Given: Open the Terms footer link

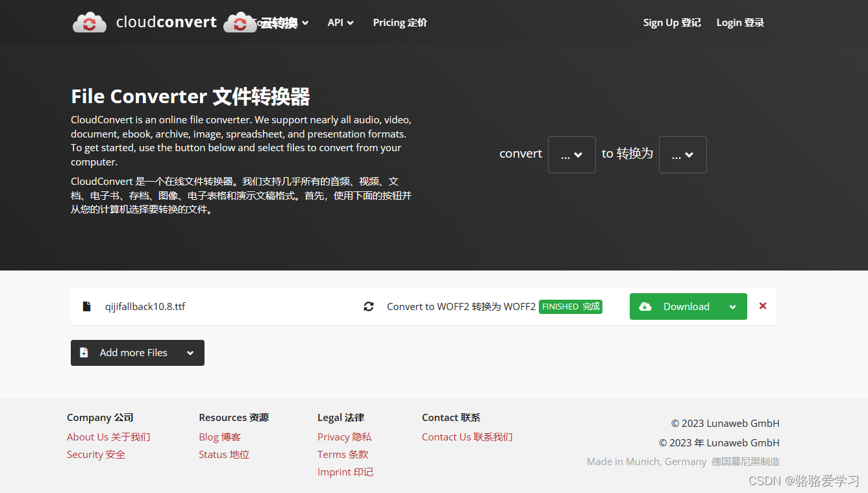Looking at the screenshot, I should (x=343, y=455).
